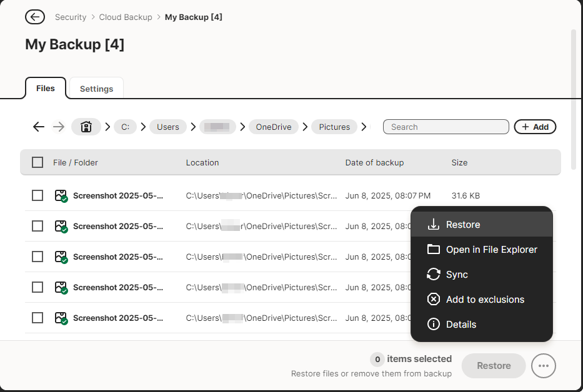583x392 pixels.
Task: Click the first screenshot's image file icon
Action: pyautogui.click(x=61, y=196)
